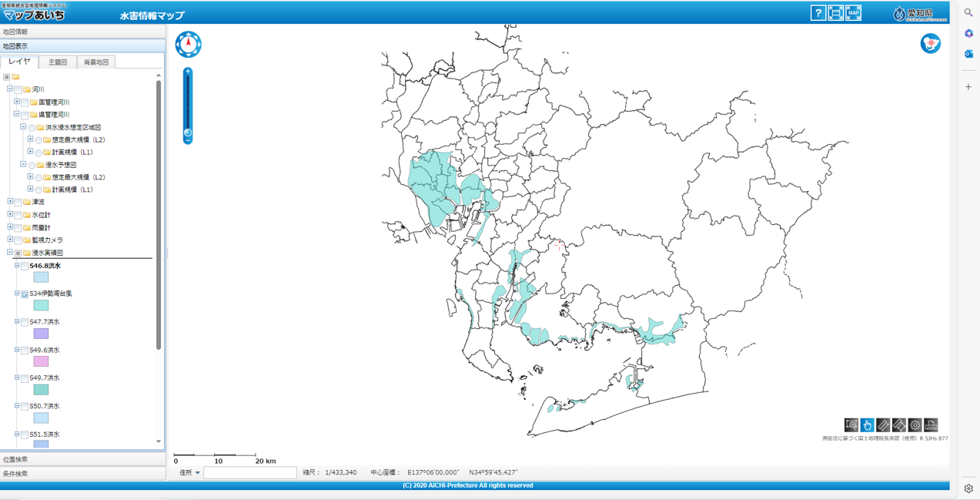Click the マップあいち logo
Screen dimensions: 980x500
(34, 13)
